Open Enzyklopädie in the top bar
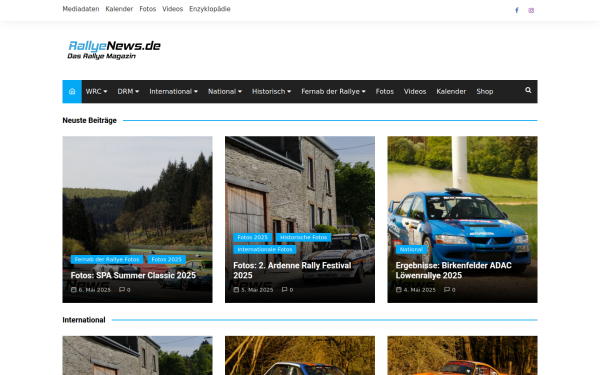The image size is (600, 375). tap(210, 9)
